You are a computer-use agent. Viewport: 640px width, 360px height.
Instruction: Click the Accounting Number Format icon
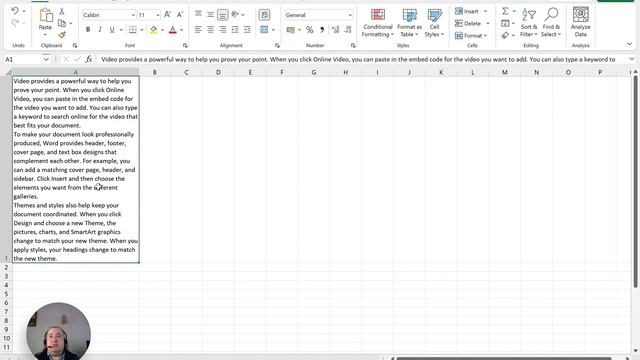click(x=291, y=30)
